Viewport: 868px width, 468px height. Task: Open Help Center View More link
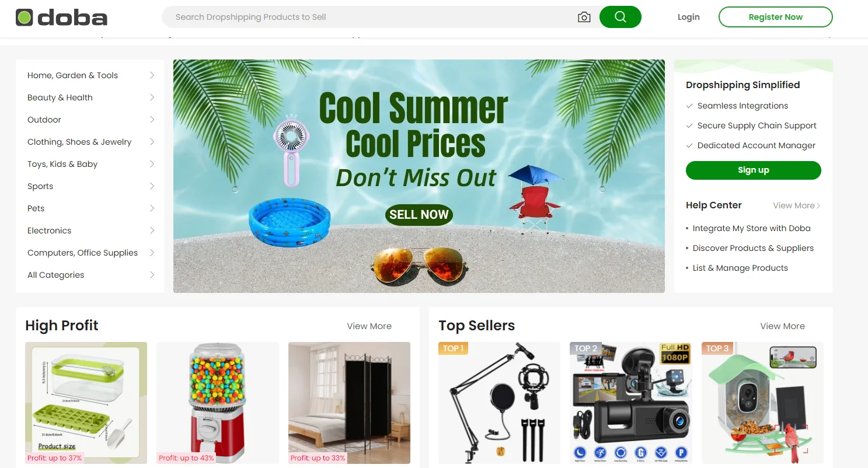point(797,205)
